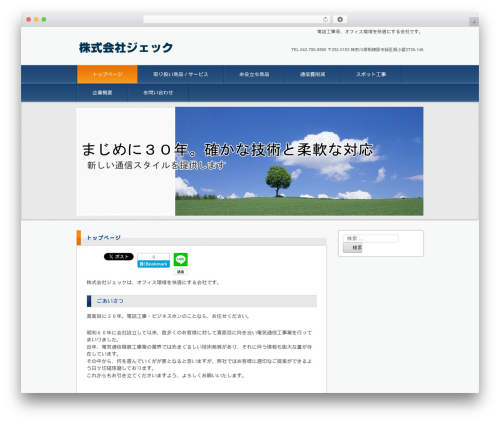
Task: Click the 株式会社ジェック site logo
Action: point(126,48)
